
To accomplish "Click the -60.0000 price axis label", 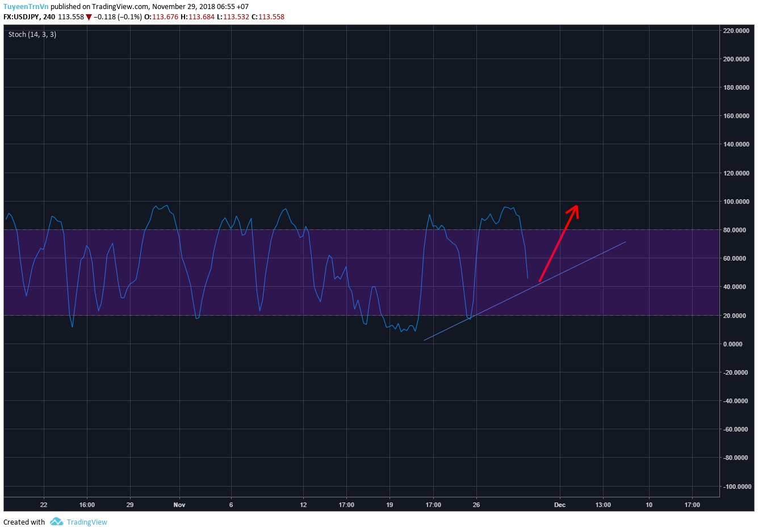I will point(735,429).
